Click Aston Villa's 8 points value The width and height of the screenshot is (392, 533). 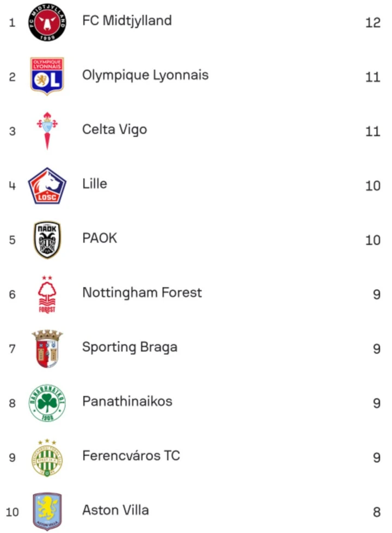[376, 512]
